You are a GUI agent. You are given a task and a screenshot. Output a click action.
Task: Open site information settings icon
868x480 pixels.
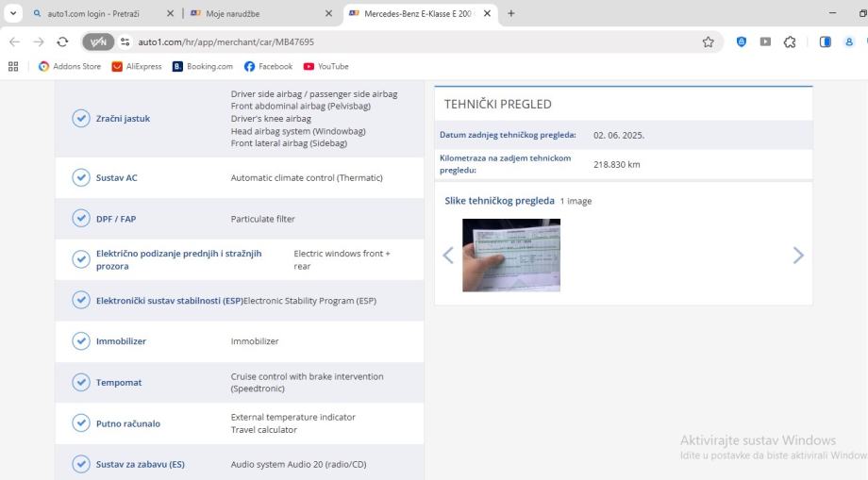coord(125,42)
